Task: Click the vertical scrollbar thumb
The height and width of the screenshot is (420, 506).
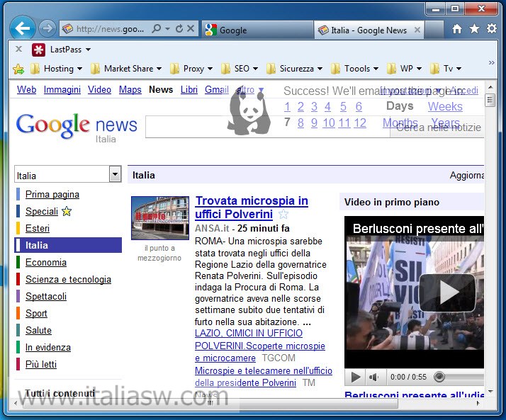Action: (490, 101)
